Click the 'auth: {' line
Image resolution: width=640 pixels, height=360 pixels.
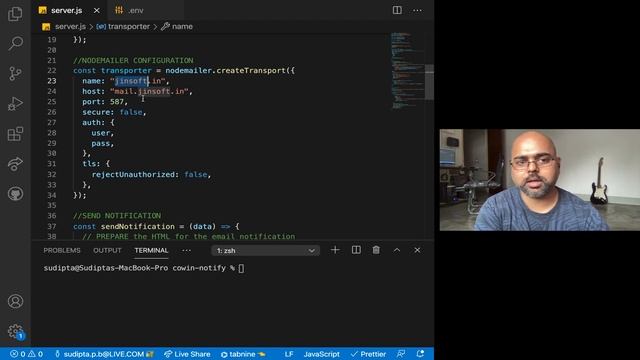point(98,122)
